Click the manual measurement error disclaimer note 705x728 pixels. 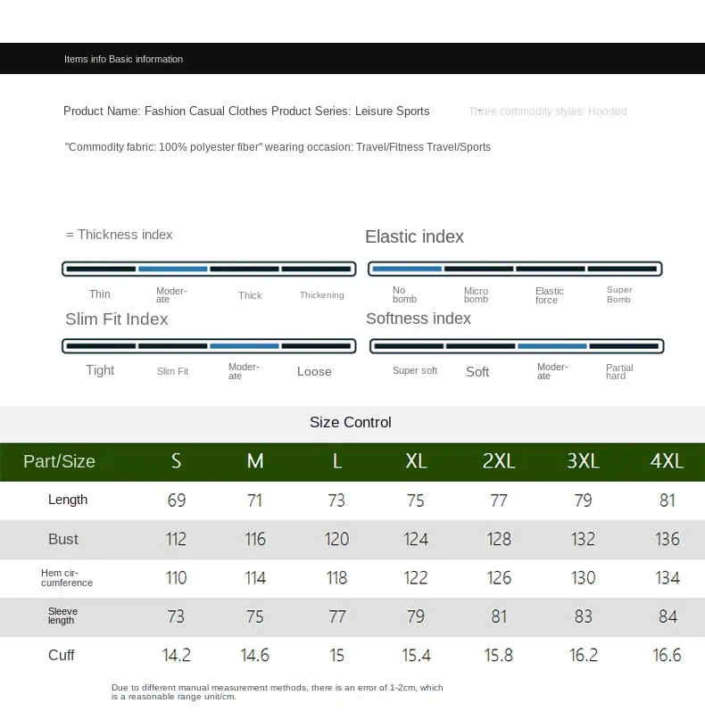277,691
